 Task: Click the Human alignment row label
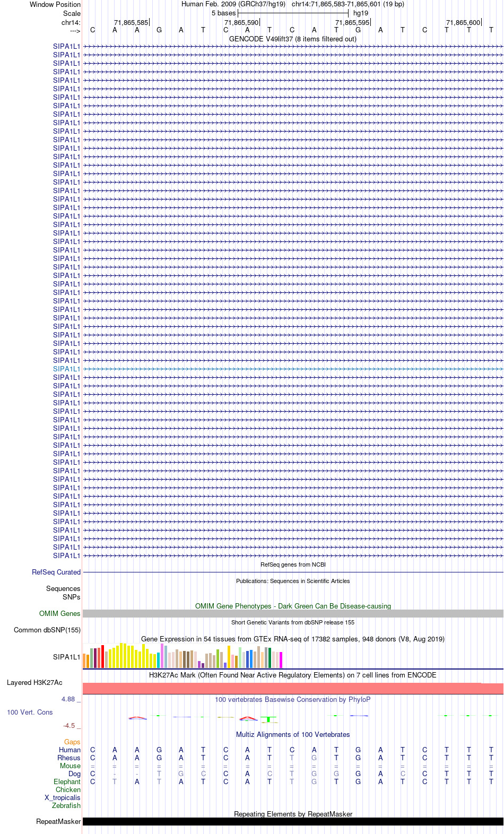pos(70,750)
